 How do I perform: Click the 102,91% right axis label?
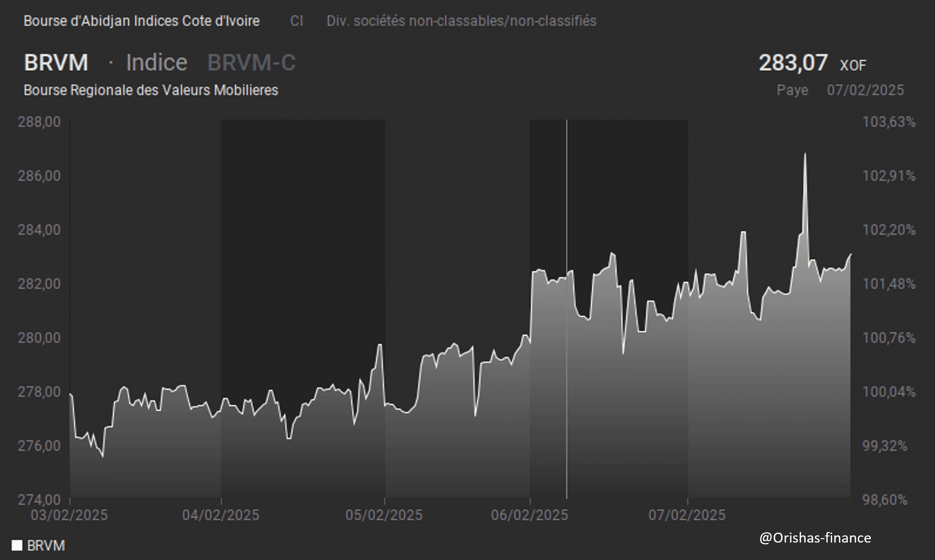click(889, 176)
